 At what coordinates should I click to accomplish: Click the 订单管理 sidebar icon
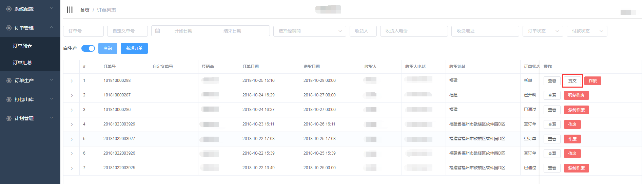coord(9,28)
